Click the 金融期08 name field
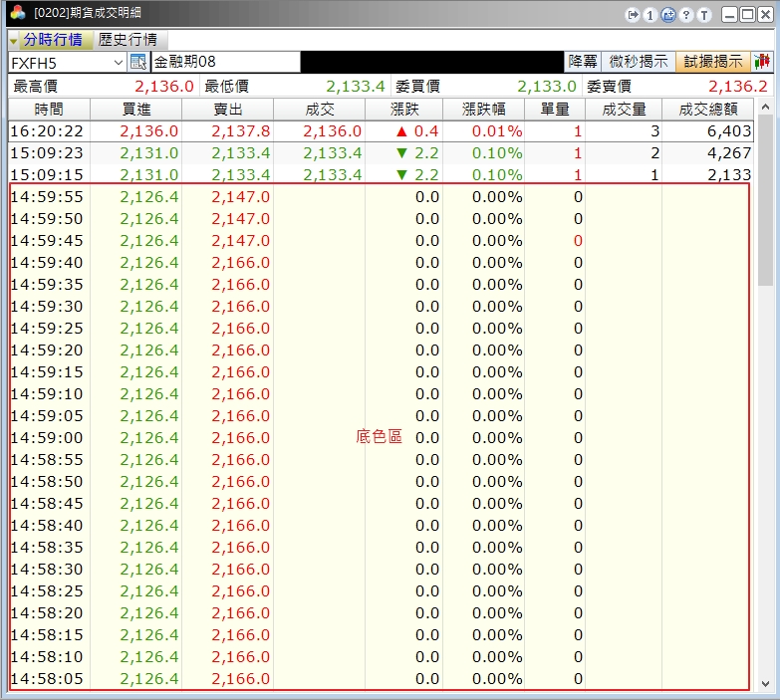Screen dimensions: 780x700 [224, 62]
